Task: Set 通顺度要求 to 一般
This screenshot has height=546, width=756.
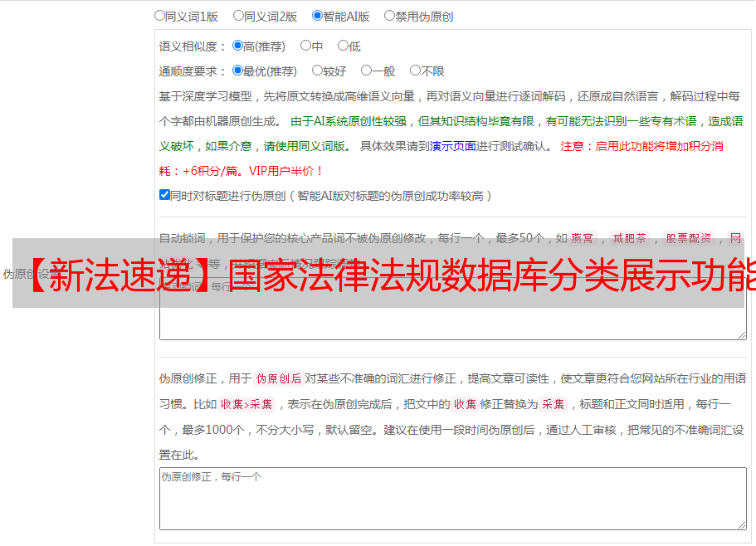Action: click(367, 71)
